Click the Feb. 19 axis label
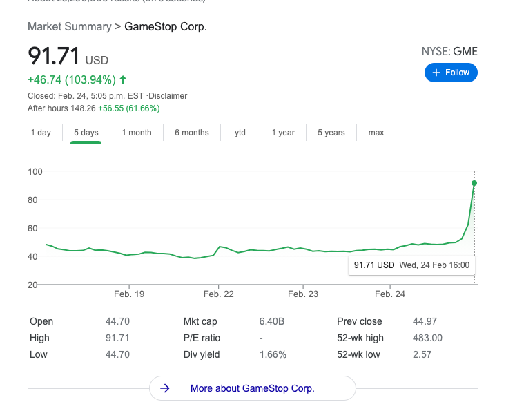The height and width of the screenshot is (420, 515). pos(129,294)
